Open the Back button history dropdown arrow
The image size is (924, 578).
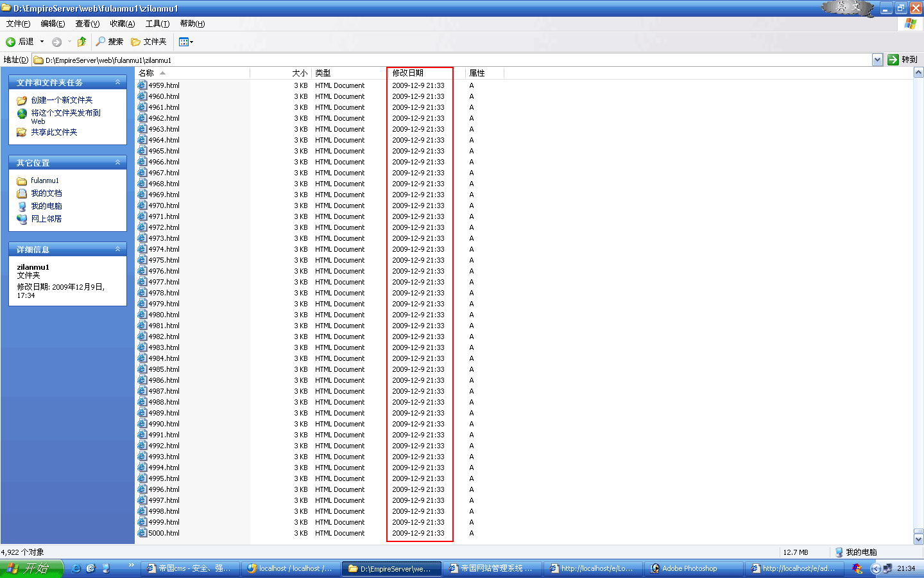pos(42,42)
